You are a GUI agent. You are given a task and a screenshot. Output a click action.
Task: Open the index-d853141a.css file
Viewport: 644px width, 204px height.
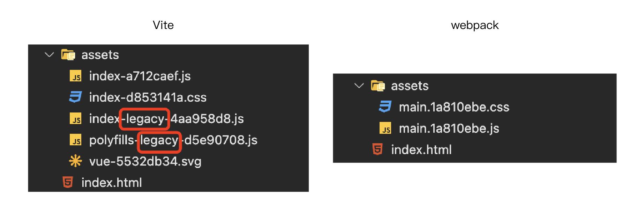coord(148,97)
